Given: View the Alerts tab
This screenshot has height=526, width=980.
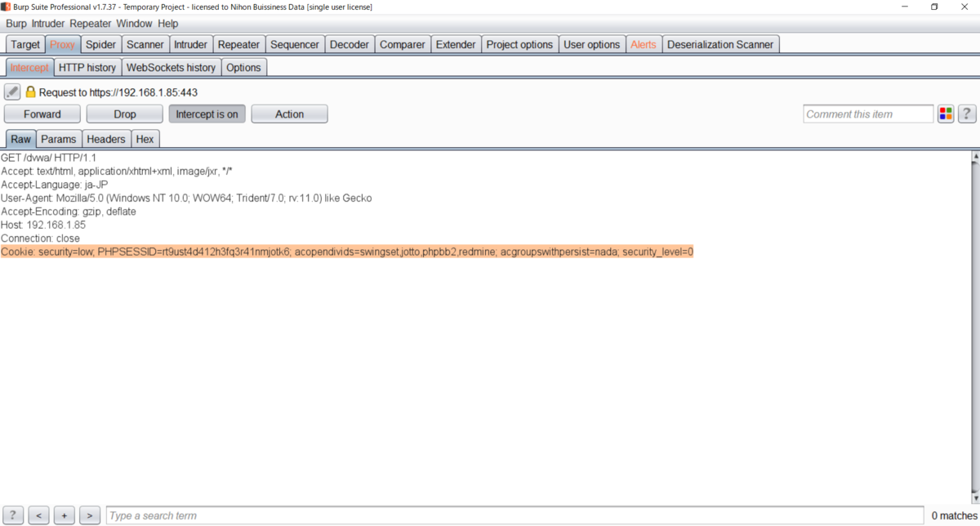Looking at the screenshot, I should (x=644, y=44).
